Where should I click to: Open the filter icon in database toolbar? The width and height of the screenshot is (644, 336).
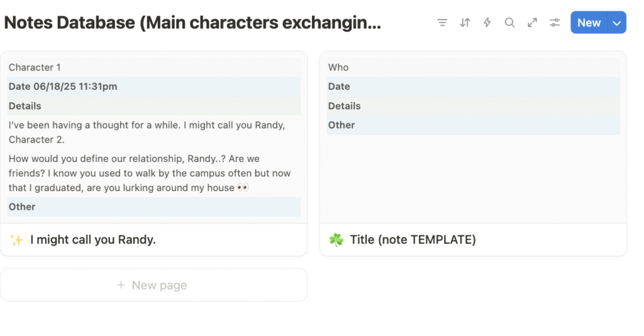click(442, 23)
